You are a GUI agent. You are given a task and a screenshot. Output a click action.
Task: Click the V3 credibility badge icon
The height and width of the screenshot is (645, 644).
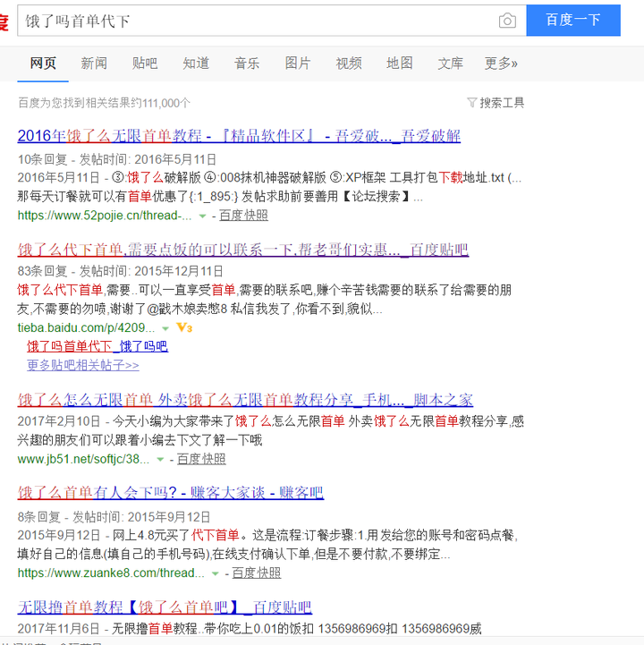(184, 327)
